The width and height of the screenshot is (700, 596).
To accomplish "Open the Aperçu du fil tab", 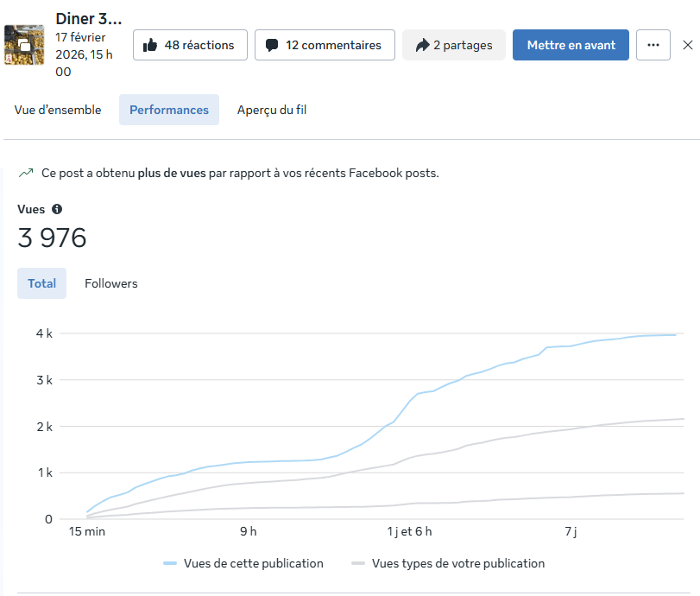I will [272, 110].
